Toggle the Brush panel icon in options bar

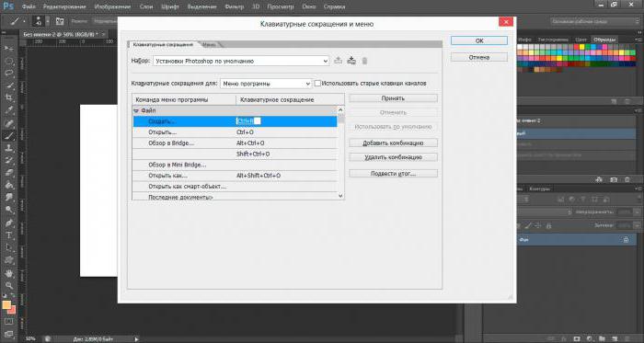60,21
